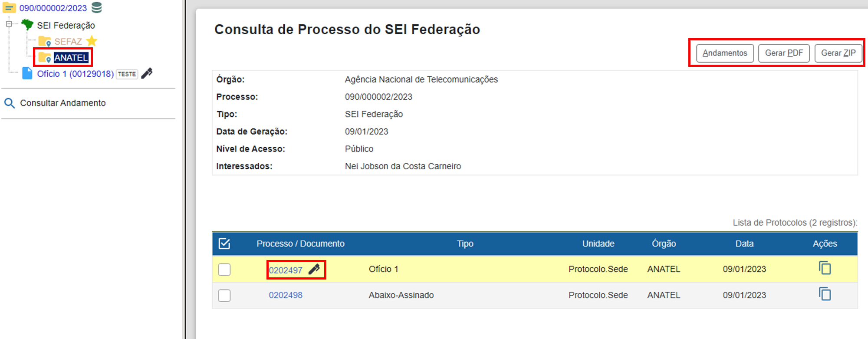Click the magnifier icon for Consultar Andamento

9,103
